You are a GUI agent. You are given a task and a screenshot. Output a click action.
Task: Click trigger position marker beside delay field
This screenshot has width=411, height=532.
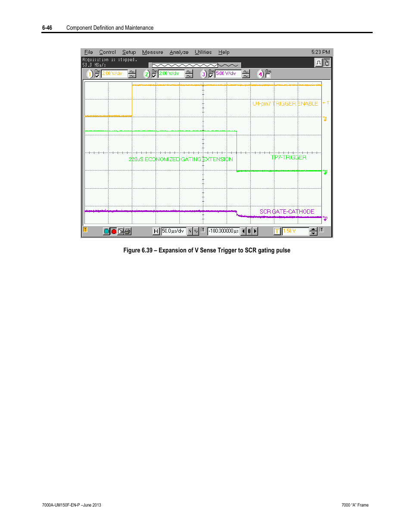point(203,230)
